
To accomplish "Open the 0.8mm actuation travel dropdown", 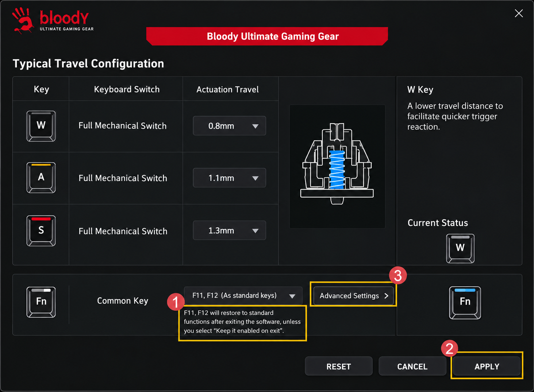I will coord(229,126).
